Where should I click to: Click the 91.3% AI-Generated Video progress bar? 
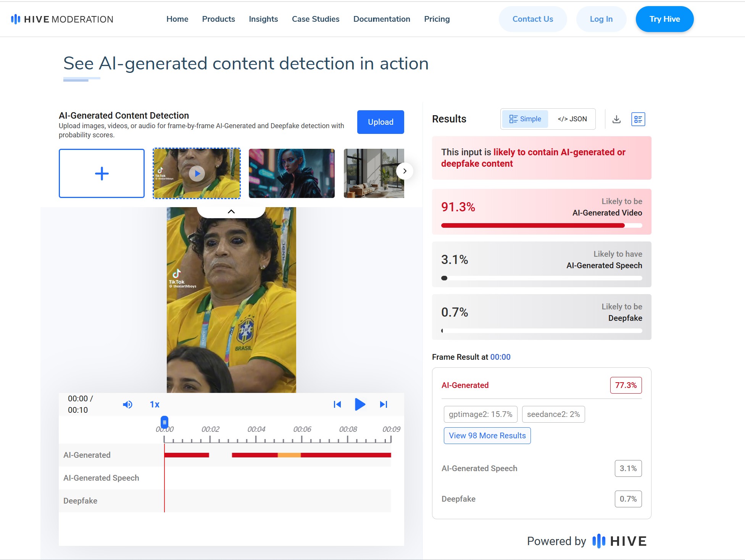542,225
